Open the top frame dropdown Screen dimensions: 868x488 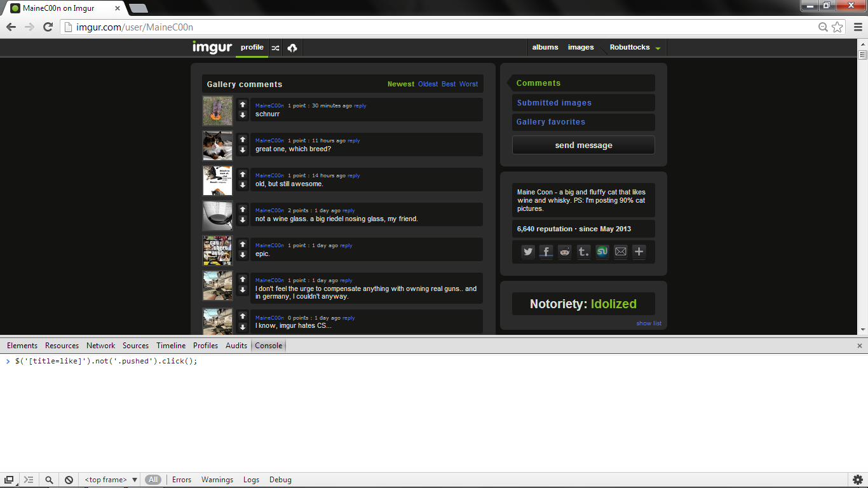(x=111, y=480)
